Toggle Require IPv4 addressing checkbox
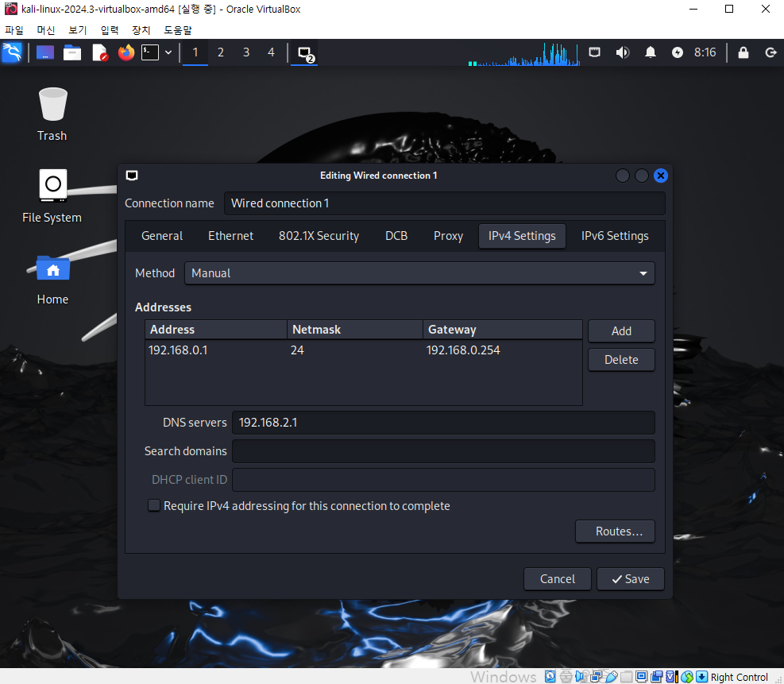Image resolution: width=784 pixels, height=684 pixels. 154,505
